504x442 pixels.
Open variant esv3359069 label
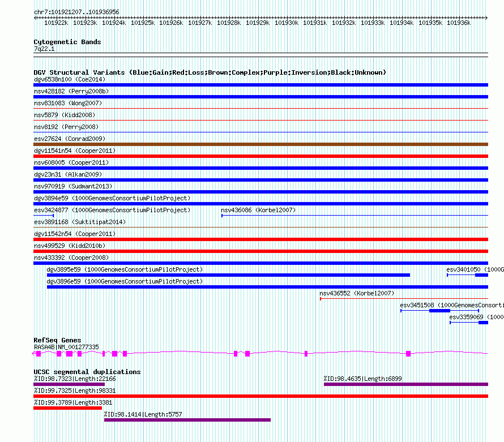tap(477, 317)
